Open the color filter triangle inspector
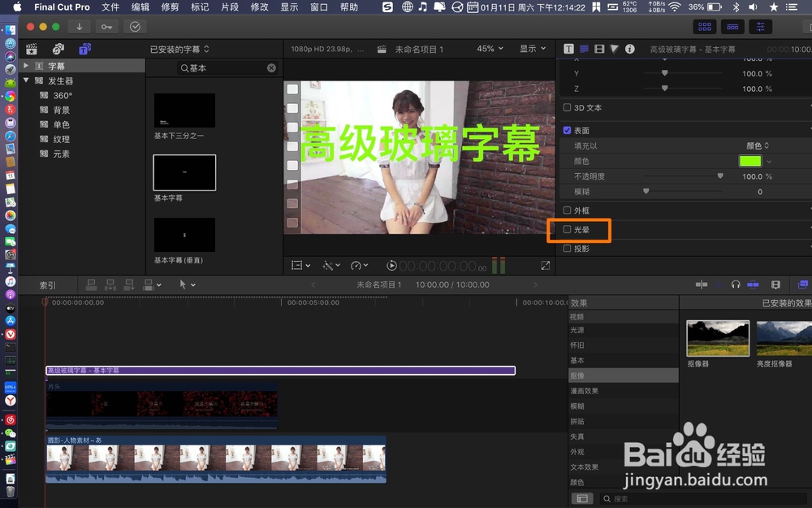812x508 pixels. point(614,49)
